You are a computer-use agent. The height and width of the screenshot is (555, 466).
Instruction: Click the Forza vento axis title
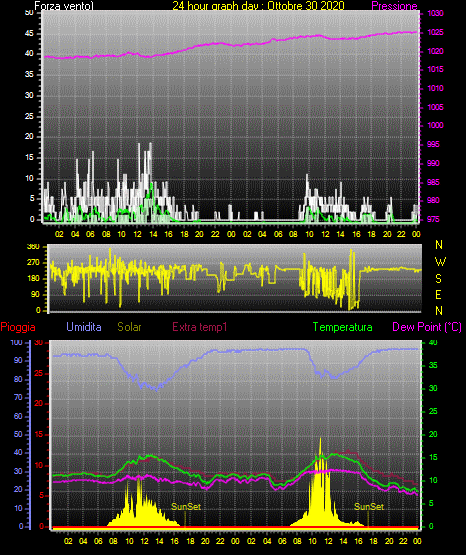[64, 6]
